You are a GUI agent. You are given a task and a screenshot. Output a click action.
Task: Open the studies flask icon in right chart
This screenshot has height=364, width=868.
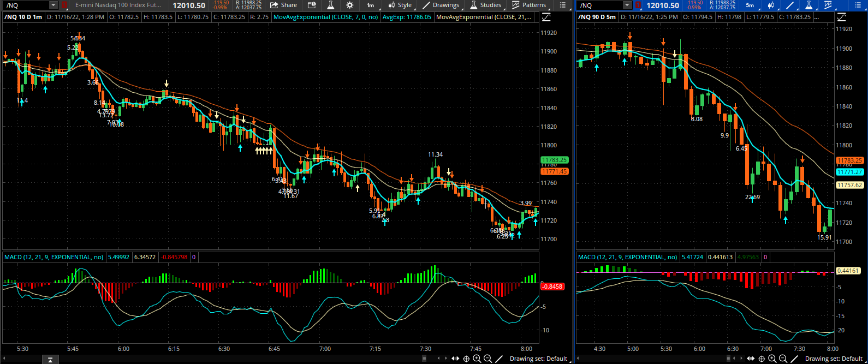pos(809,5)
